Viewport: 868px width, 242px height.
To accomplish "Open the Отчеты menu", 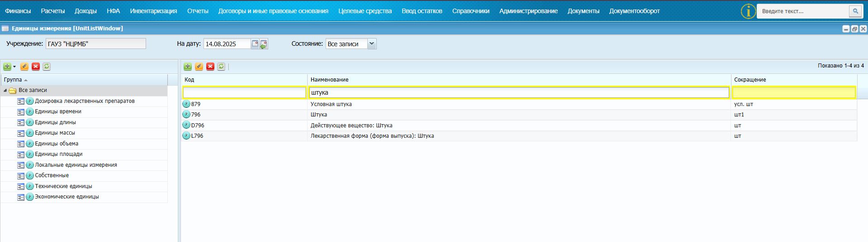I will [198, 11].
